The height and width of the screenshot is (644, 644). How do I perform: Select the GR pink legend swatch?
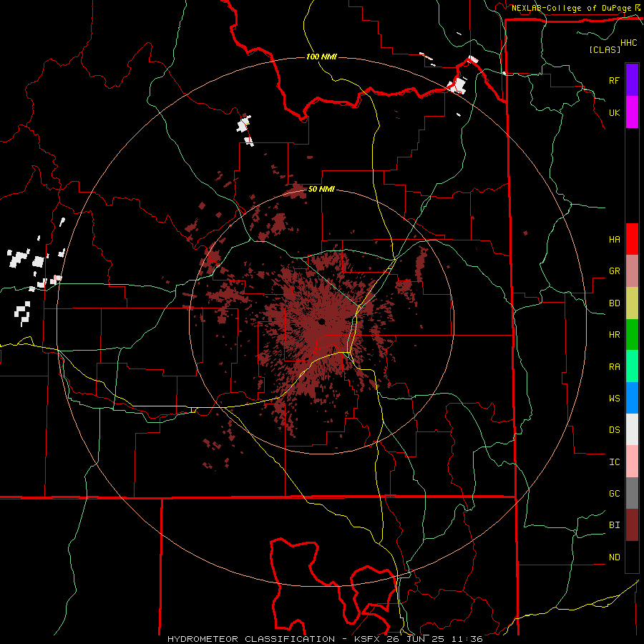pos(632,271)
